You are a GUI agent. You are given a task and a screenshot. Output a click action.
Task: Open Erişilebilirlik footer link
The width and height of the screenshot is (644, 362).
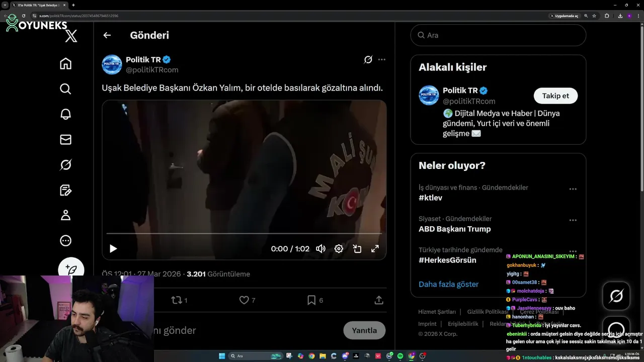tap(463, 324)
